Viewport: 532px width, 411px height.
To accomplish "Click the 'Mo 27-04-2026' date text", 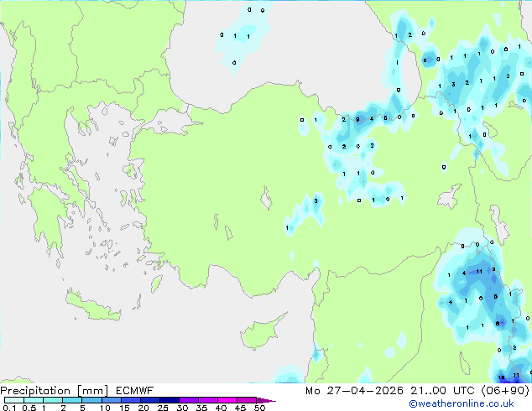I will [x=354, y=391].
